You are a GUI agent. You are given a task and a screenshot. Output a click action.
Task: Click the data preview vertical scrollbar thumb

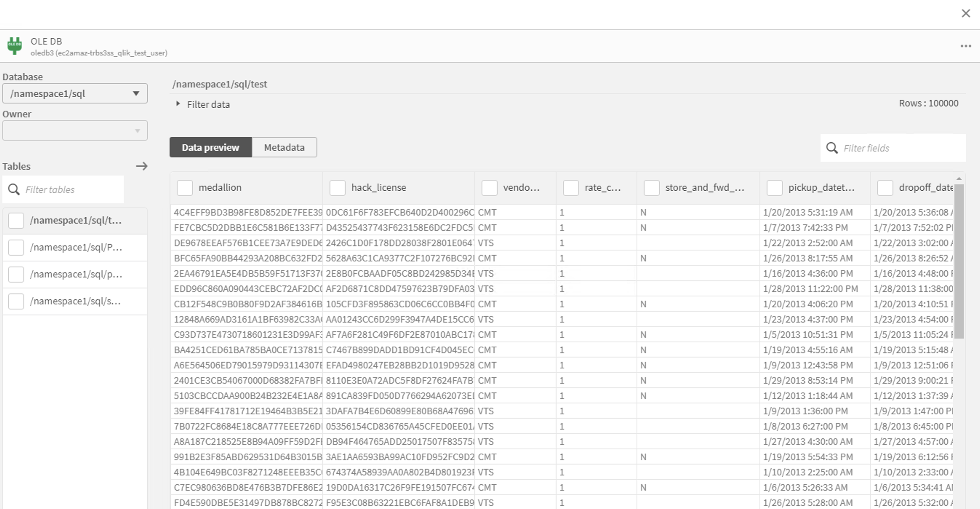[959, 261]
